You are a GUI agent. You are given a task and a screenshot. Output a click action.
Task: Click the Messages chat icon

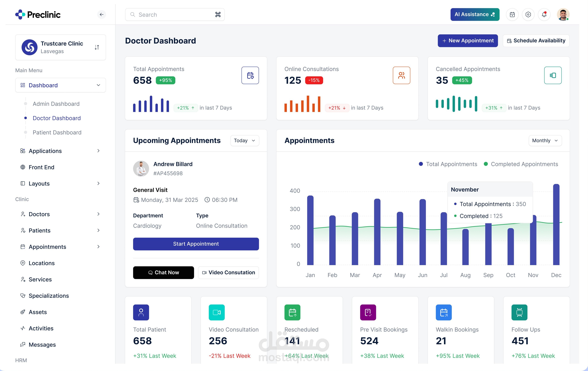[23, 344]
